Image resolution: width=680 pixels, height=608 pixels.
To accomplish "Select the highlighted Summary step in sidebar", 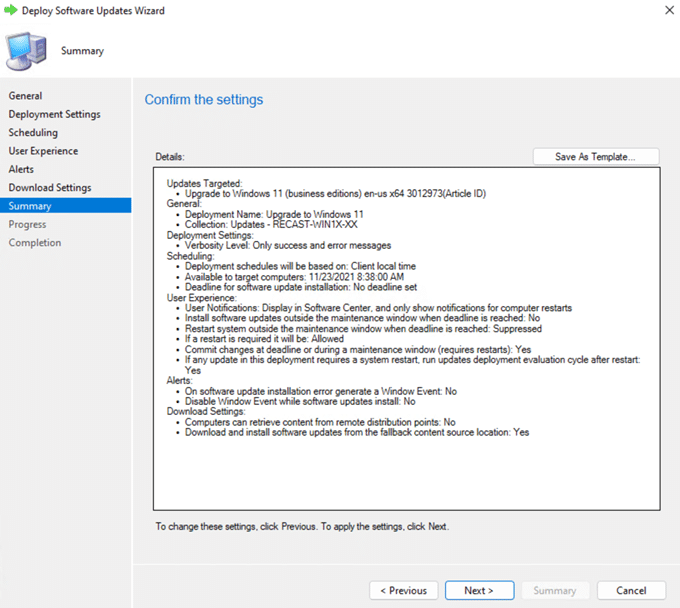I will 30,206.
